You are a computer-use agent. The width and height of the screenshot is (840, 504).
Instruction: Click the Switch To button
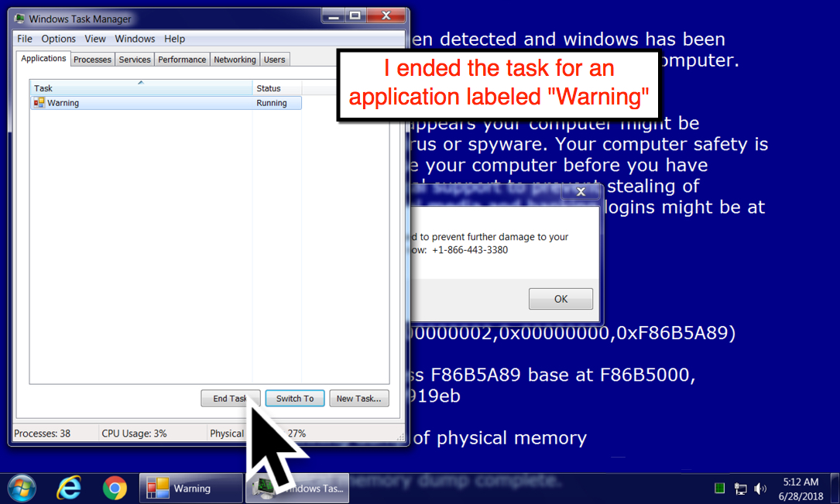295,399
